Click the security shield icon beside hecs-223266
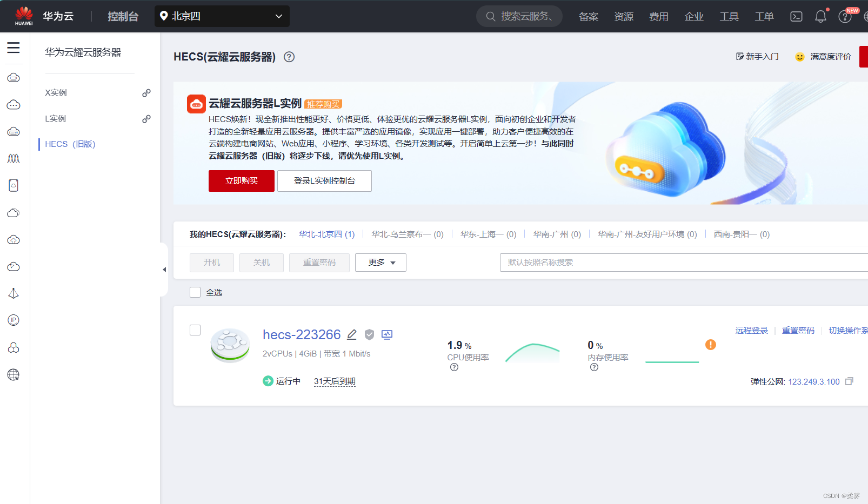This screenshot has width=868, height=504. (369, 335)
